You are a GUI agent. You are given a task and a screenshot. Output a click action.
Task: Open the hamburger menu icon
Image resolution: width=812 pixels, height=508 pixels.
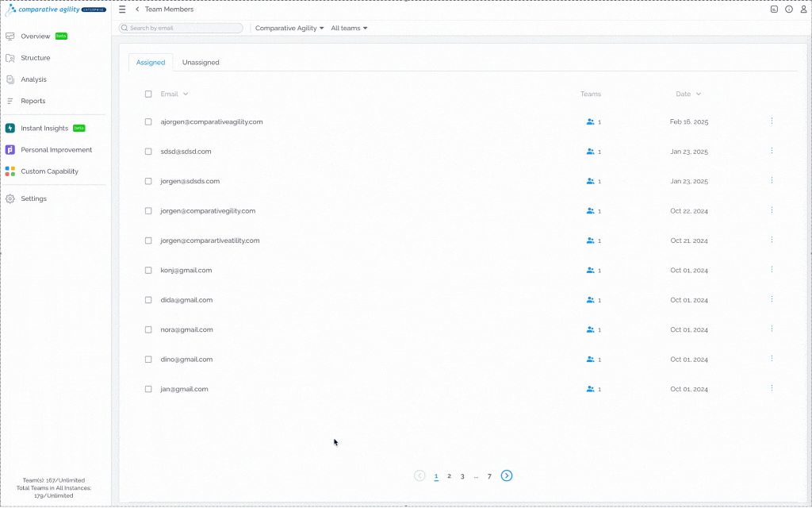pyautogui.click(x=122, y=10)
